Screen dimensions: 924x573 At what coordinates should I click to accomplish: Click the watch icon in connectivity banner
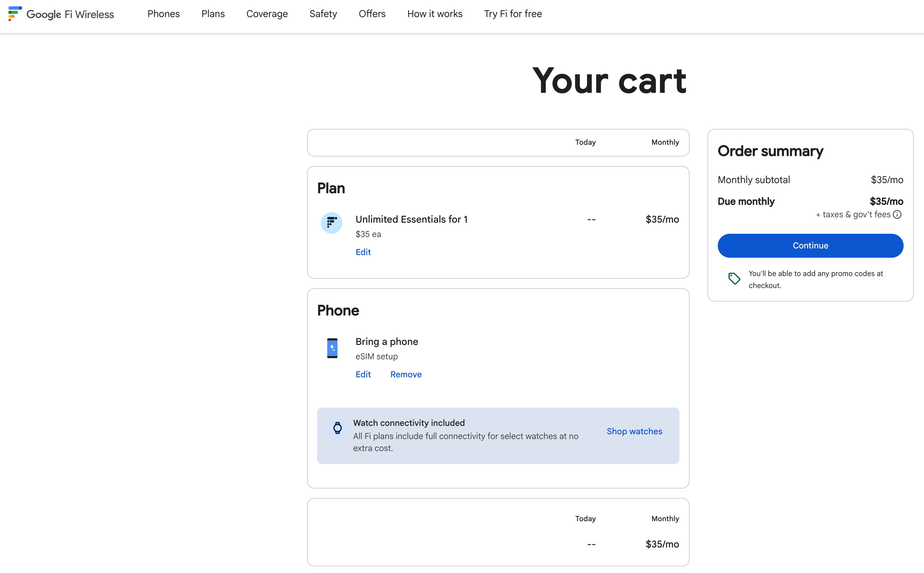click(x=337, y=428)
